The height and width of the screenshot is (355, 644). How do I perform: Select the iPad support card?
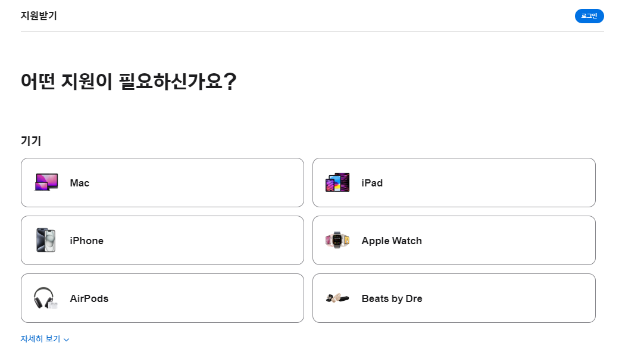tap(454, 182)
